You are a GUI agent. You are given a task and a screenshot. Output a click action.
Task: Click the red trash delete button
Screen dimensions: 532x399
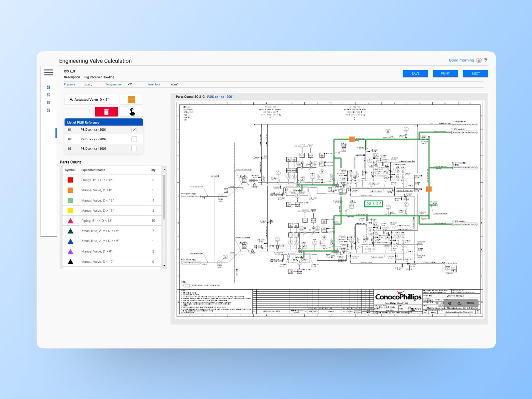point(106,112)
